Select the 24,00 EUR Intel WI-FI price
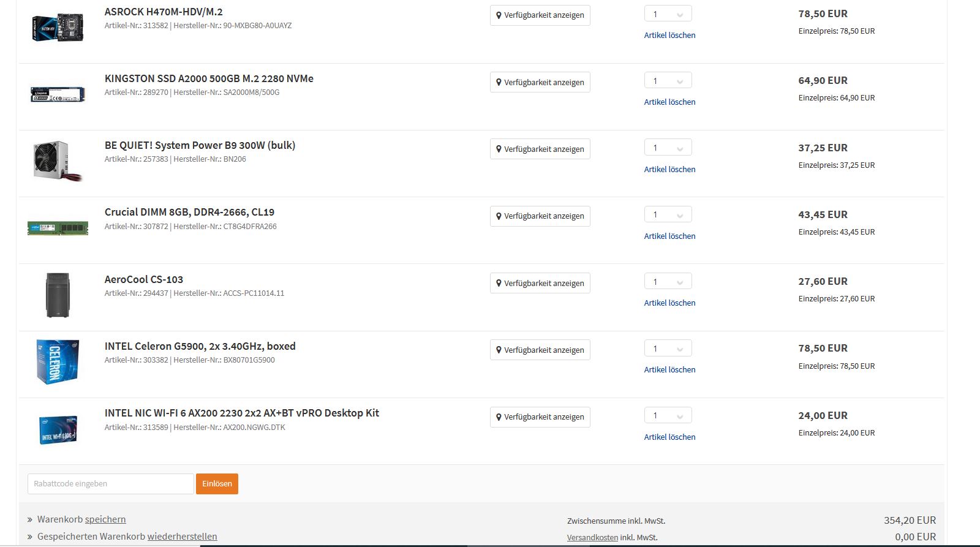 click(x=823, y=415)
